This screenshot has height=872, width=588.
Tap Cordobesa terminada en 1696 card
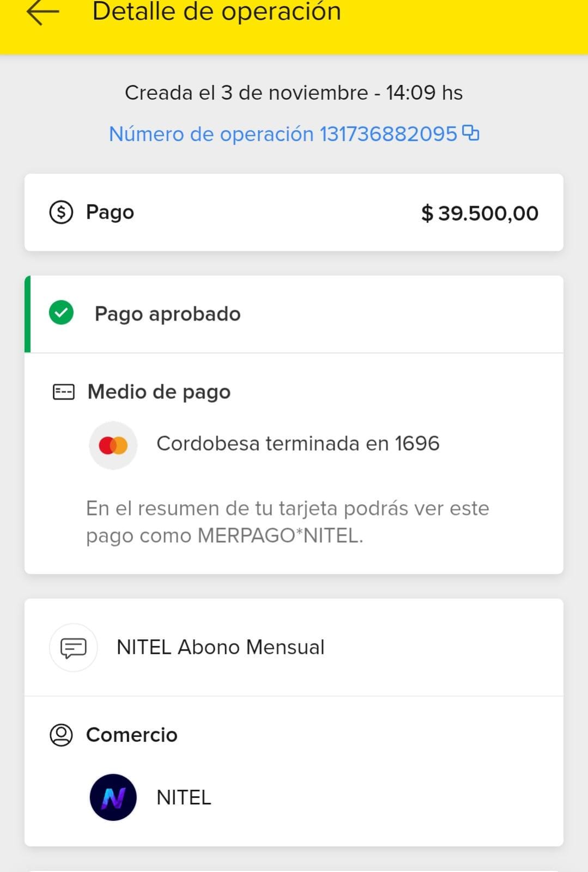(298, 444)
